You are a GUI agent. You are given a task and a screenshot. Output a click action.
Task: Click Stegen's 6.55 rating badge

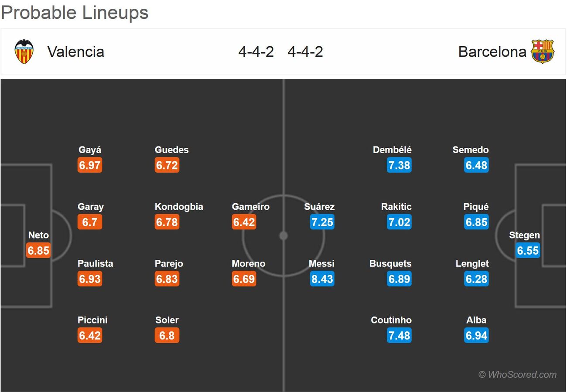tap(528, 250)
